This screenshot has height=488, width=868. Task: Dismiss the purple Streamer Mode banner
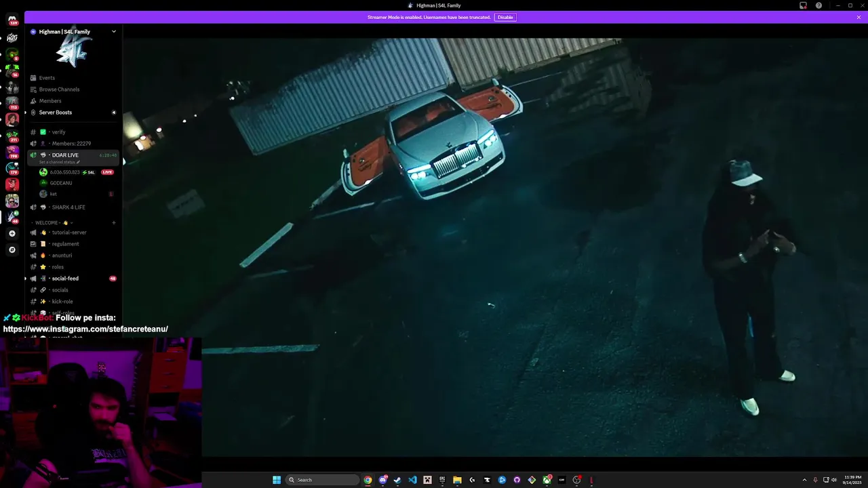click(859, 17)
